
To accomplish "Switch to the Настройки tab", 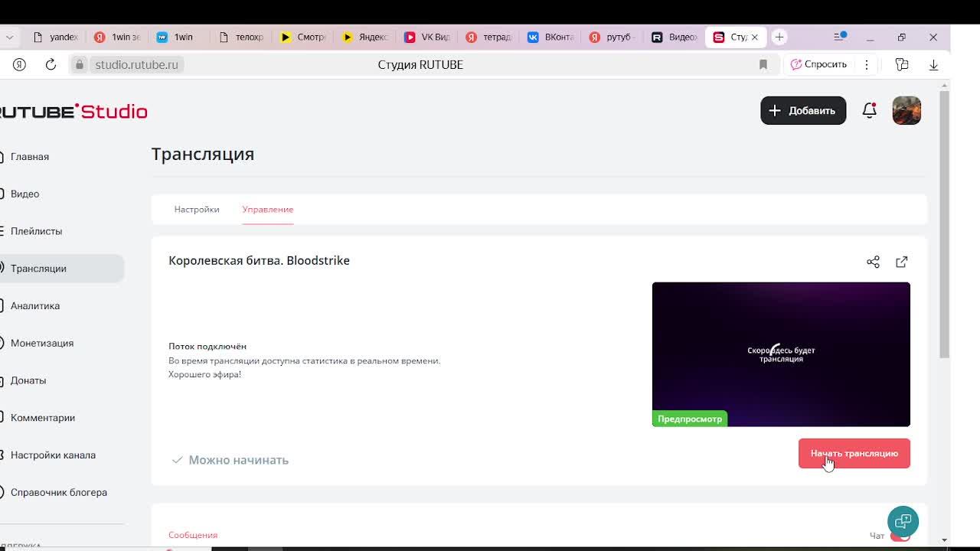I will pos(197,209).
